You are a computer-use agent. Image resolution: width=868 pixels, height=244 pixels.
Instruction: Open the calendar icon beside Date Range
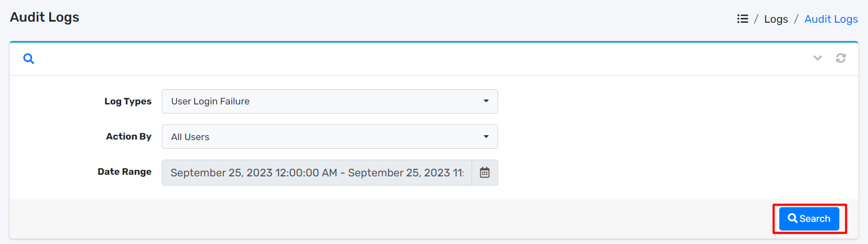pos(485,173)
